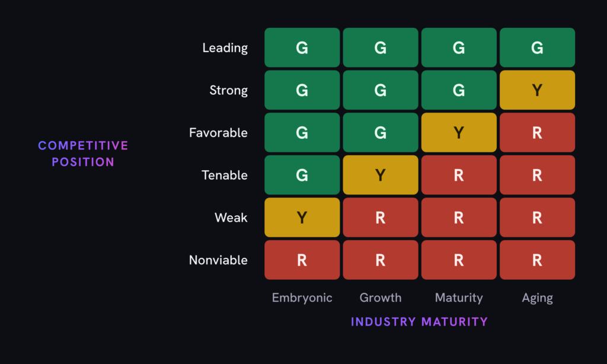Select the Nonviable row label
The width and height of the screenshot is (607, 364).
click(218, 260)
